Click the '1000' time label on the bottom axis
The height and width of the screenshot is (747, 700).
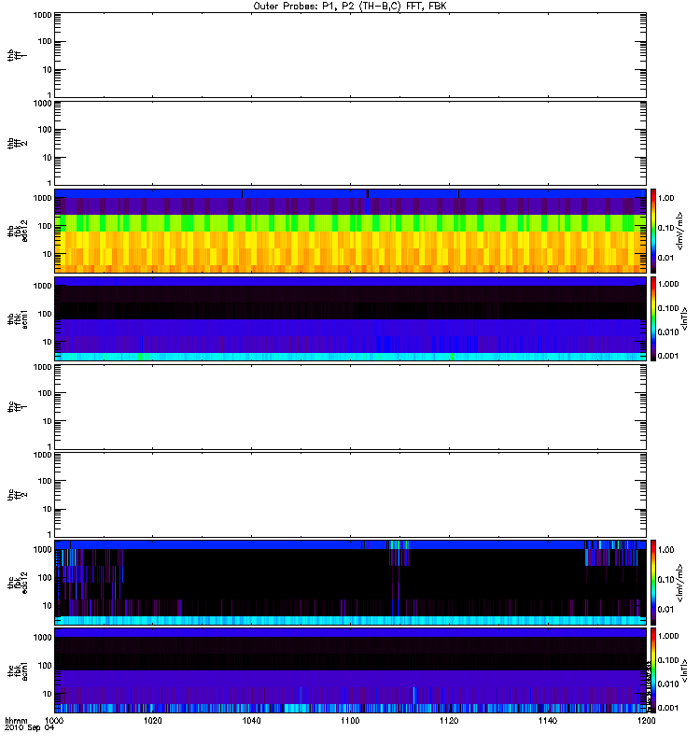[x=54, y=720]
